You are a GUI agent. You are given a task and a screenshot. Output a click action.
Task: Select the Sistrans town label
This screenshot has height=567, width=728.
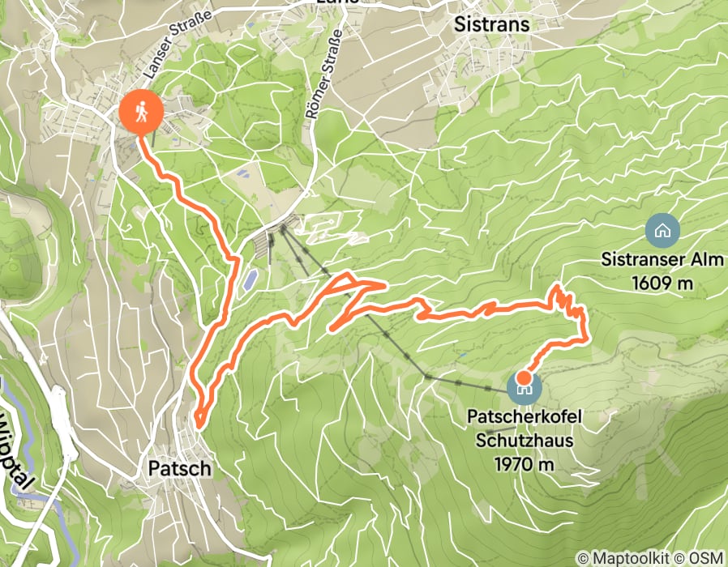click(x=491, y=24)
